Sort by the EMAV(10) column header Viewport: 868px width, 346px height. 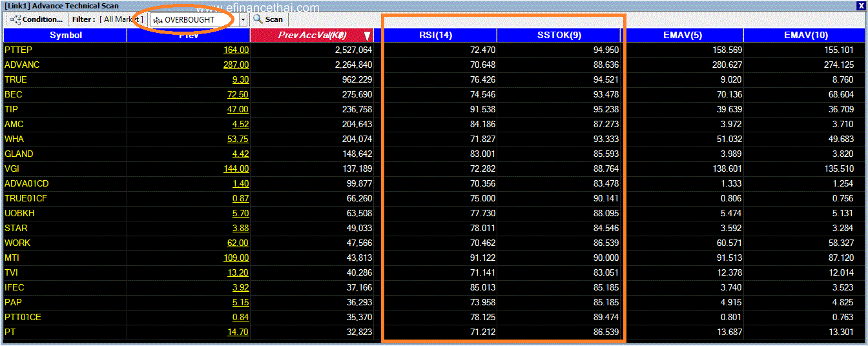pos(804,35)
